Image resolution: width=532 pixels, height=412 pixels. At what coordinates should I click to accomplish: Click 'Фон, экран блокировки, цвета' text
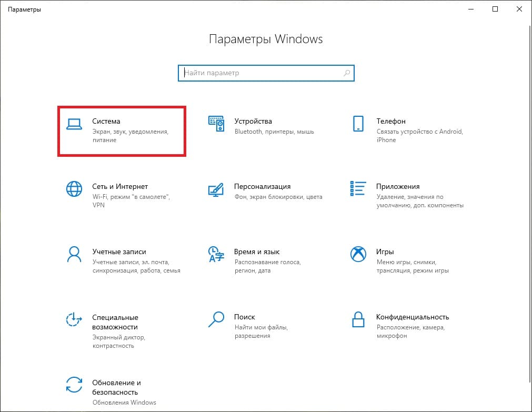278,197
